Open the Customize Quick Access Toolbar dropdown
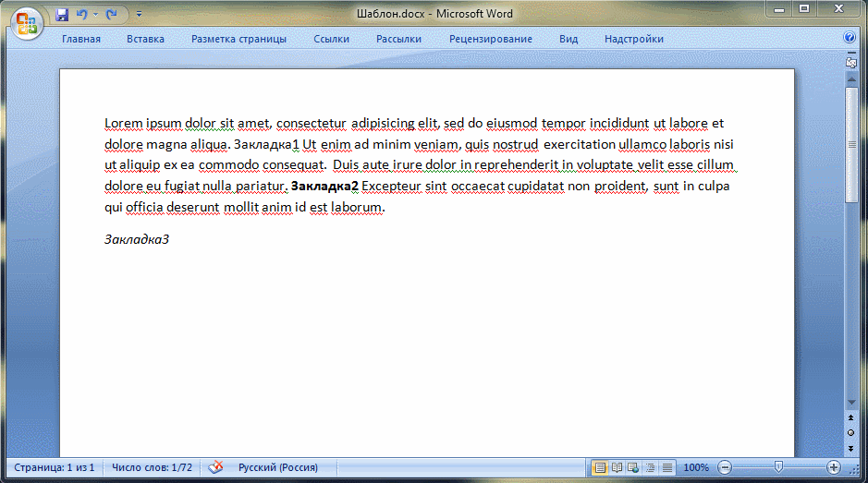 pos(139,15)
